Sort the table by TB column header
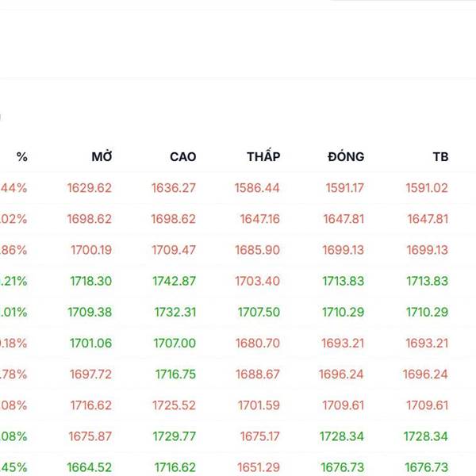Viewport: 476px width, 476px height. 440,157
